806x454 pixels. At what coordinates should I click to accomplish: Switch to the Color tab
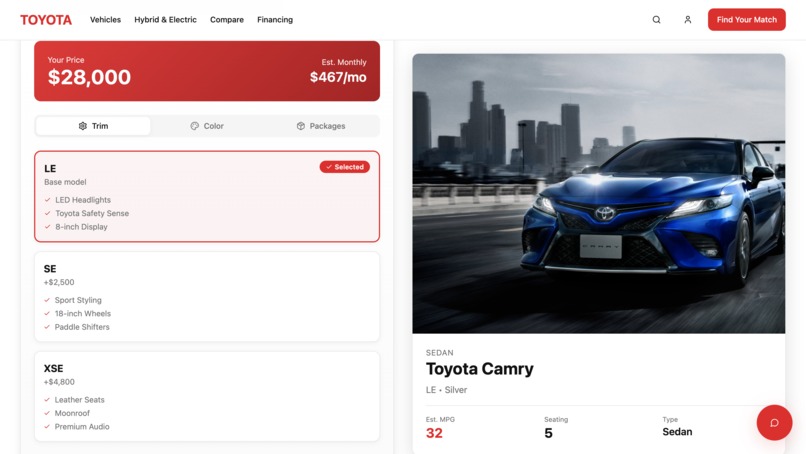pyautogui.click(x=207, y=126)
